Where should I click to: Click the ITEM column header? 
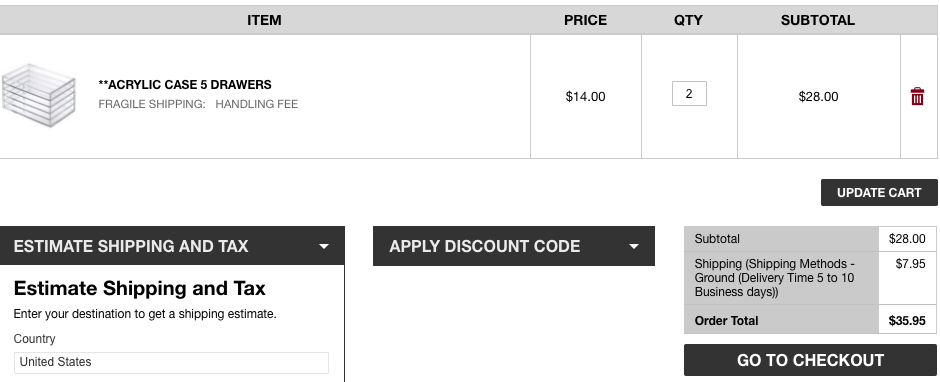[x=264, y=20]
